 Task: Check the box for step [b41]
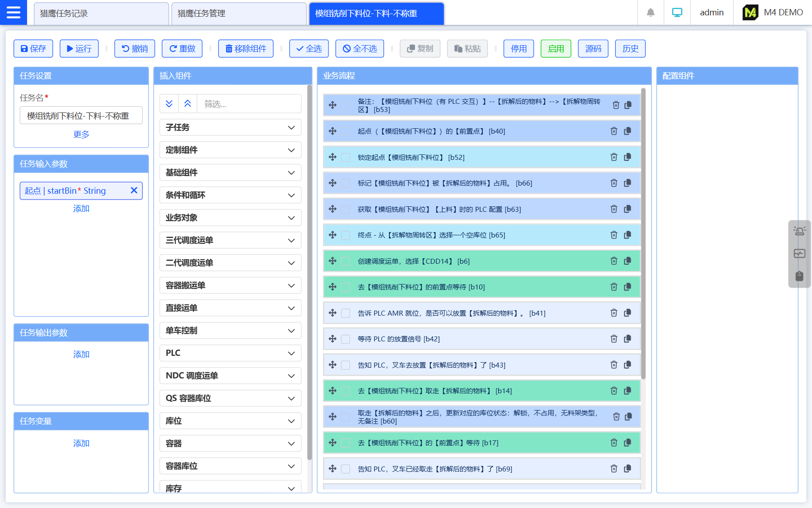click(x=346, y=313)
